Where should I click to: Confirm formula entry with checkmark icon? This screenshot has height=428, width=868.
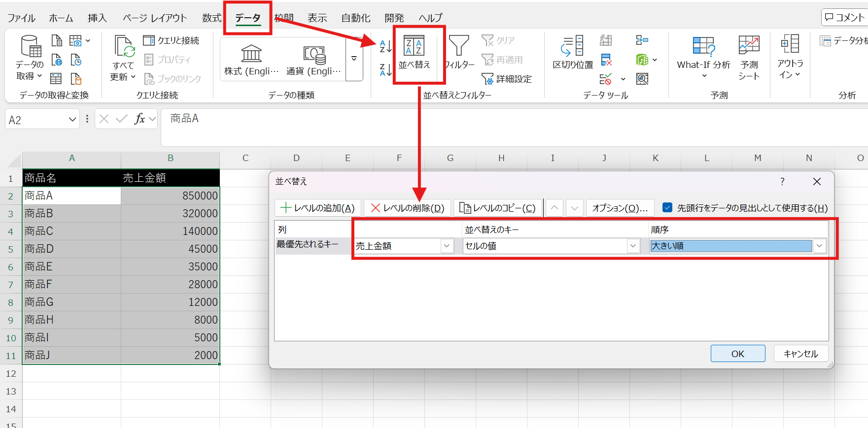121,119
